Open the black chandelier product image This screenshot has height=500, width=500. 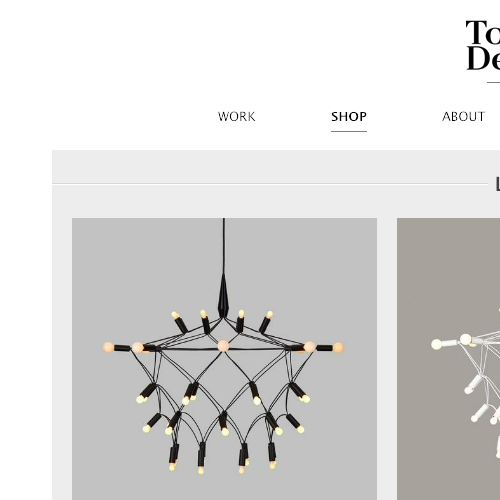[x=224, y=359]
